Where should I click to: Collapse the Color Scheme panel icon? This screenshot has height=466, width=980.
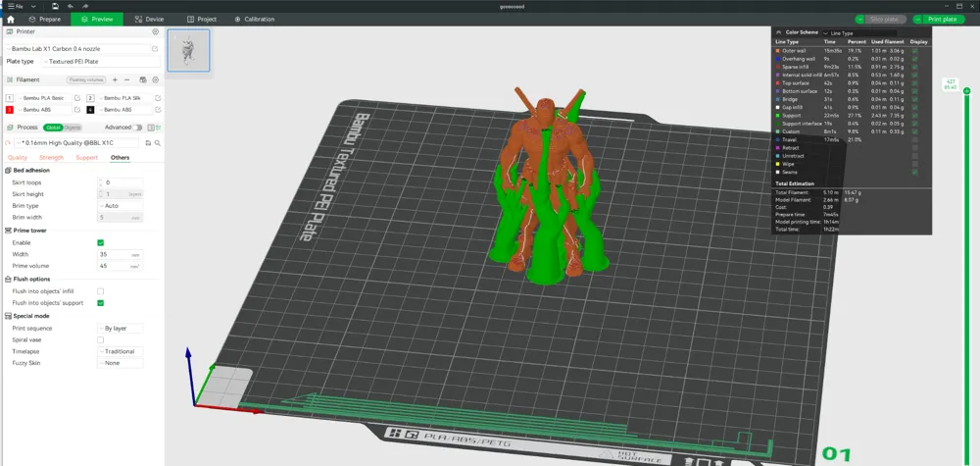click(x=779, y=32)
